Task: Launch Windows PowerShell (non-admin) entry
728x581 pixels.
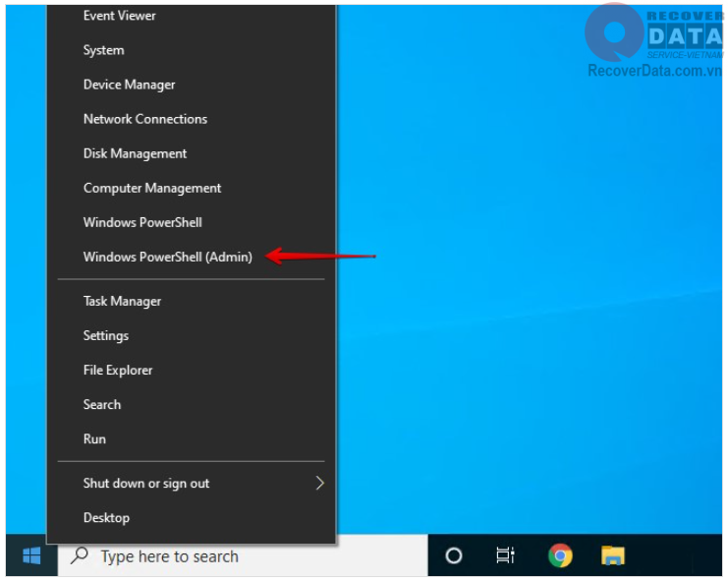Action: (x=191, y=222)
